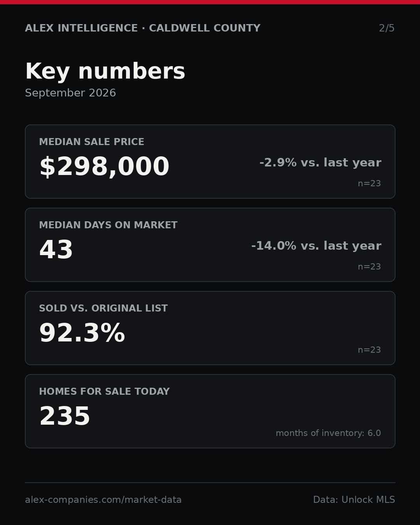Open the Sold vs. Original List card

click(210, 328)
